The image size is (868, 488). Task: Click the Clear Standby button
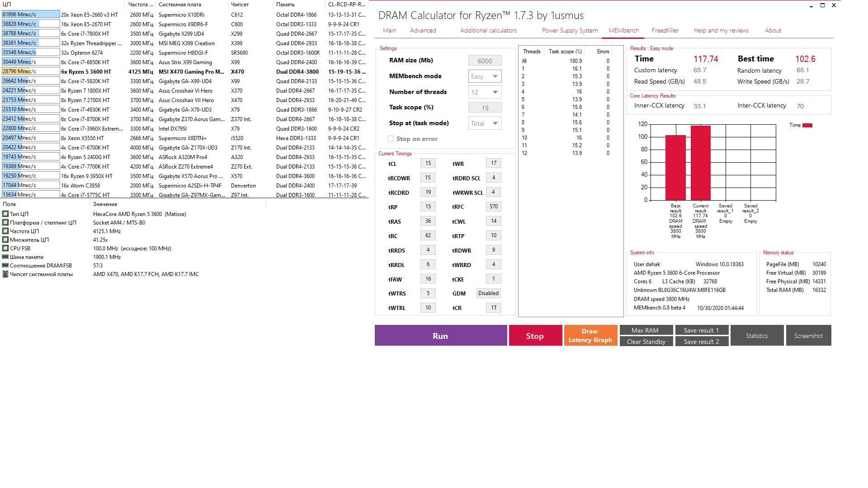646,342
